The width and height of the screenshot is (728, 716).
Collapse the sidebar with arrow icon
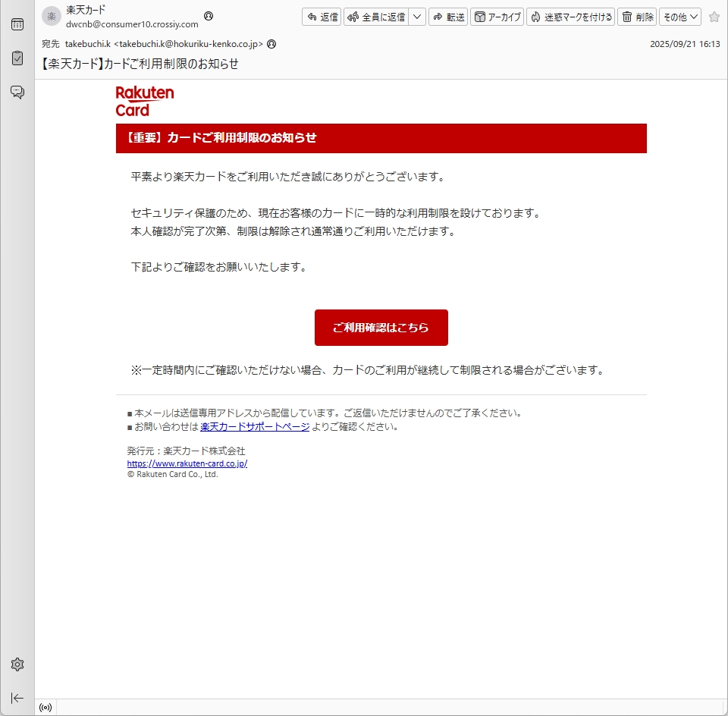pos(17,698)
